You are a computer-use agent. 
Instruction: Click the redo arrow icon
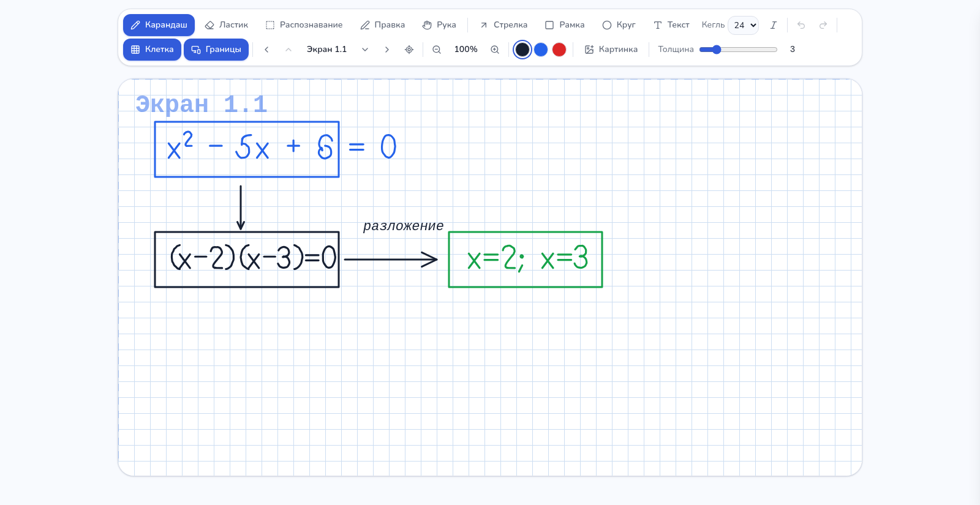coord(823,25)
